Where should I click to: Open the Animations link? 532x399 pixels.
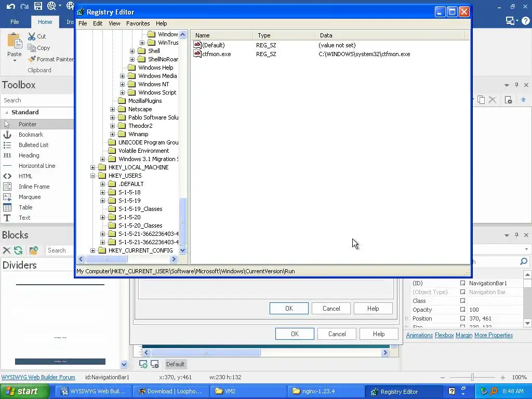pyautogui.click(x=419, y=335)
